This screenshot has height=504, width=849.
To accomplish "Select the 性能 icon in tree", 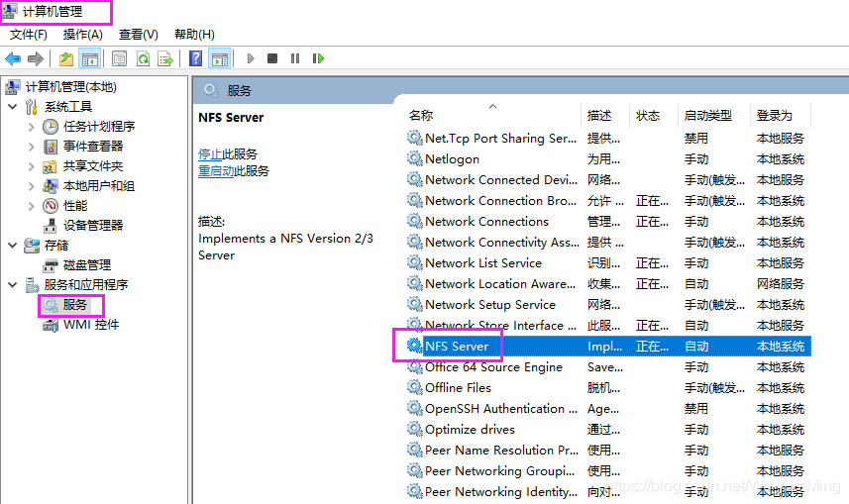I will (51, 206).
